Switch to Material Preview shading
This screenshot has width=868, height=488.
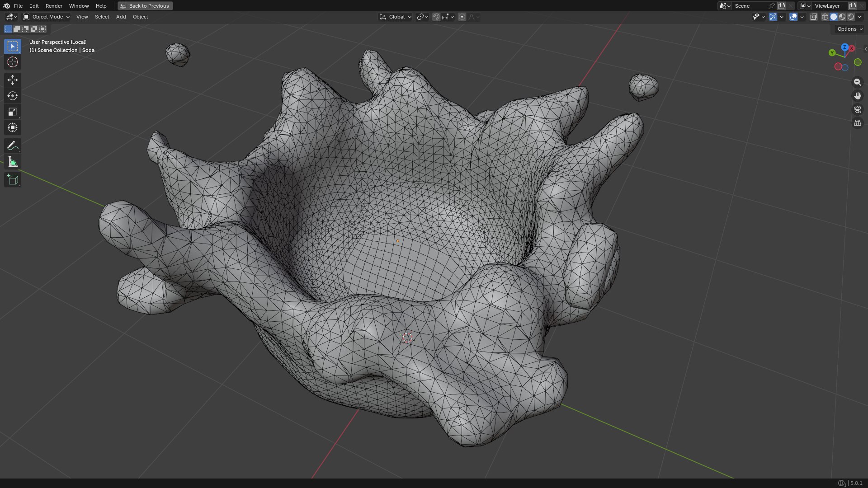coord(842,17)
